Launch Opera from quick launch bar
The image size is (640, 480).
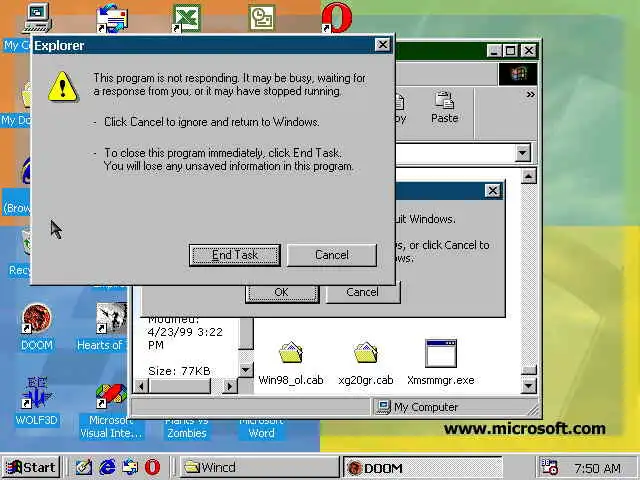(152, 467)
